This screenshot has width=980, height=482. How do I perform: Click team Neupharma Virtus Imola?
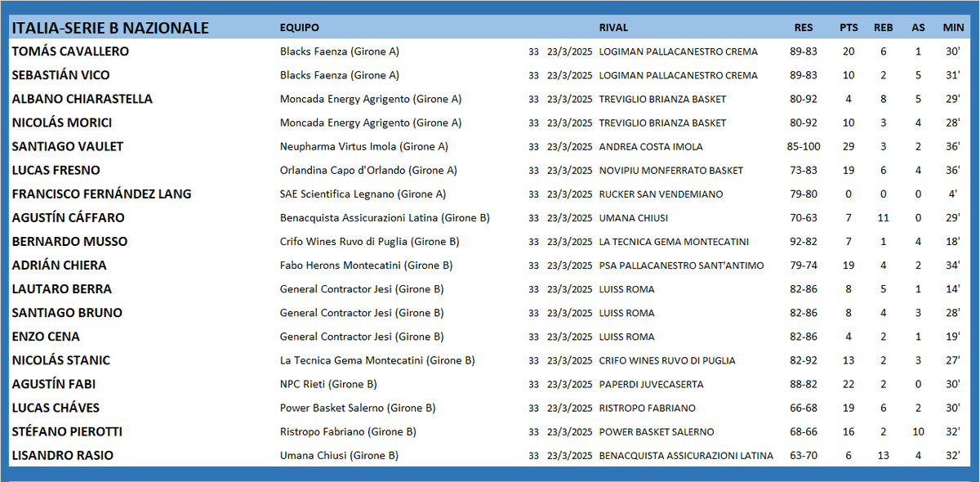[x=363, y=146]
